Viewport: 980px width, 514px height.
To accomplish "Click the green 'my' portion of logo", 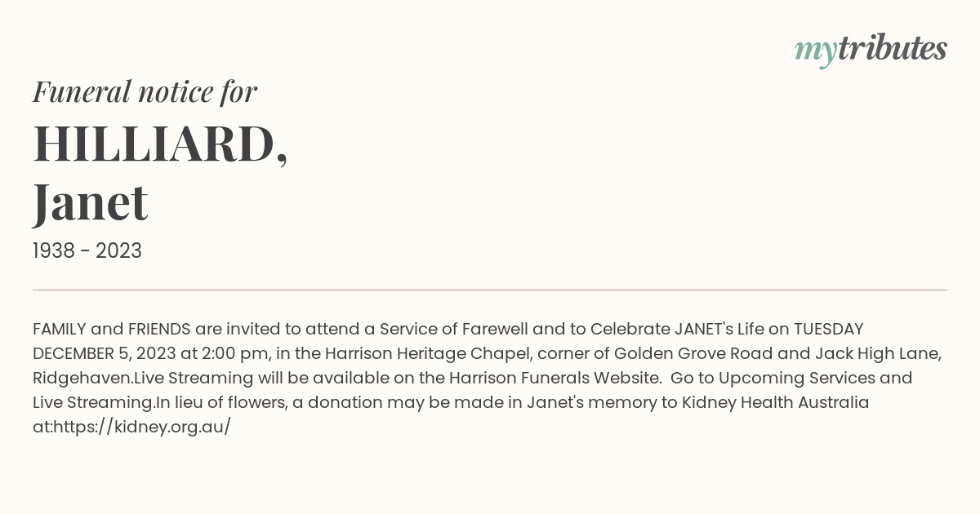I will pyautogui.click(x=815, y=51).
